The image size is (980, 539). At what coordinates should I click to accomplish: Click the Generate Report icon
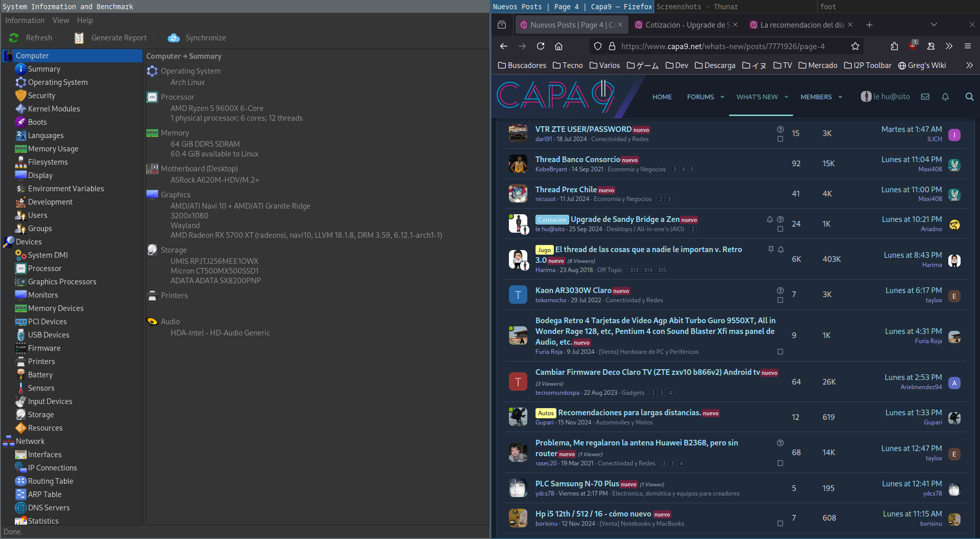point(79,38)
